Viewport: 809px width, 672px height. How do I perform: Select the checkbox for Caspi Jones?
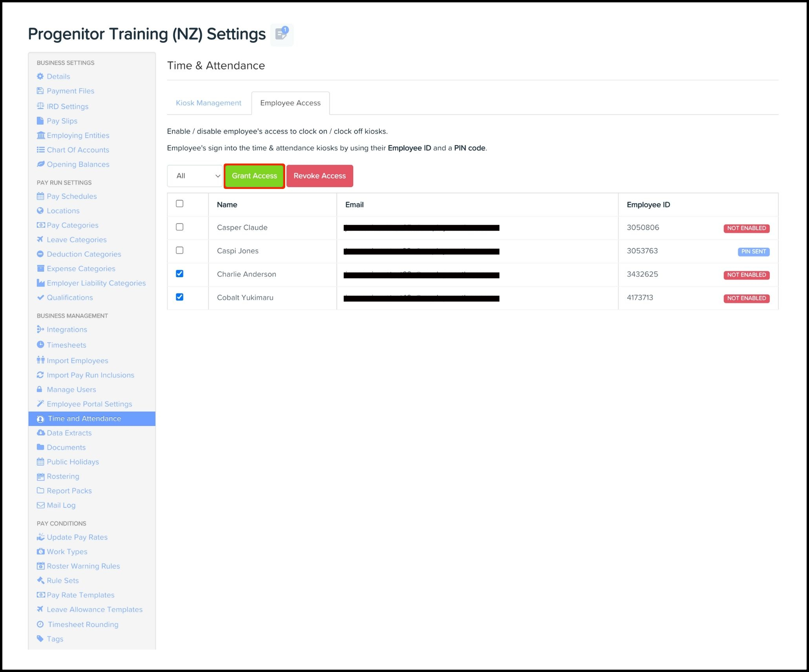click(x=179, y=250)
